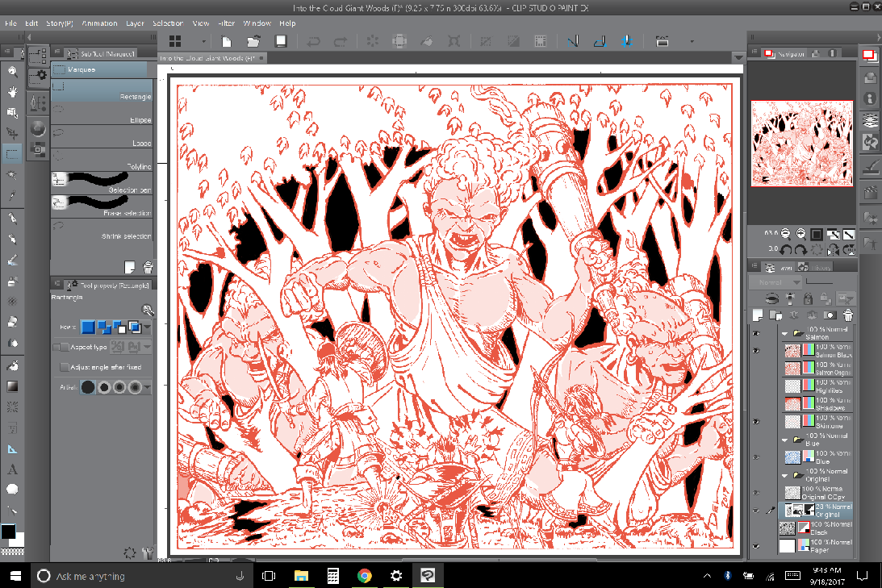Open the command bar overflow dropdown arrow

(692, 41)
